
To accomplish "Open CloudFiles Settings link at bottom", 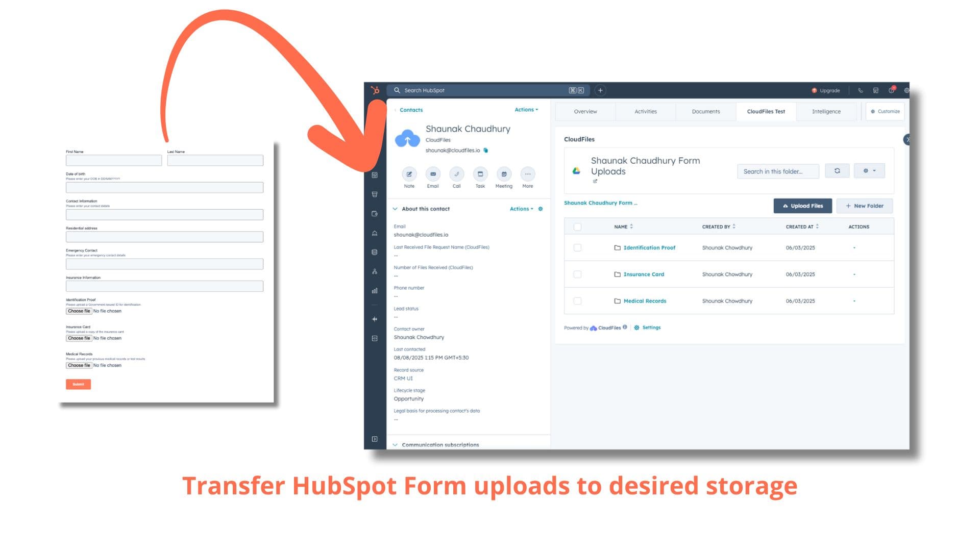I will [x=647, y=328].
